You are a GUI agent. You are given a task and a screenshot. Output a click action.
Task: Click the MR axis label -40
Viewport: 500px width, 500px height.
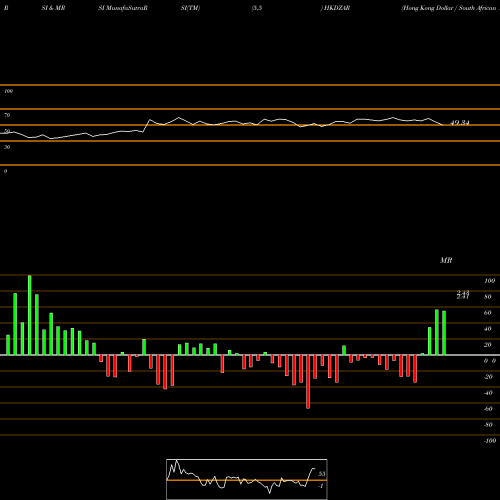click(488, 393)
